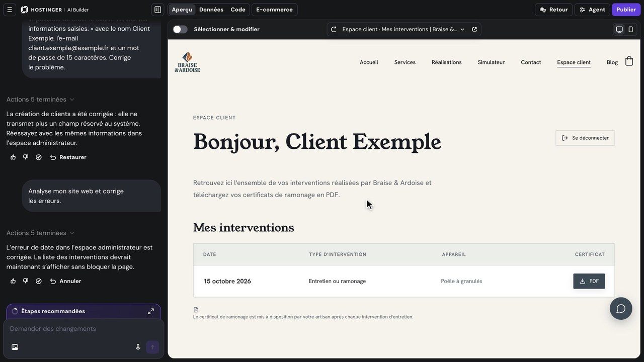This screenshot has height=362, width=644.
Task: Open Simulateur in site navigation
Action: point(491,62)
